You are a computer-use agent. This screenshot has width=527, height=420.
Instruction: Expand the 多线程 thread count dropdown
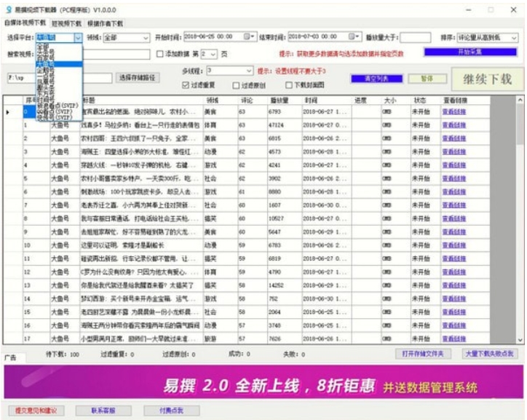pyautogui.click(x=248, y=71)
